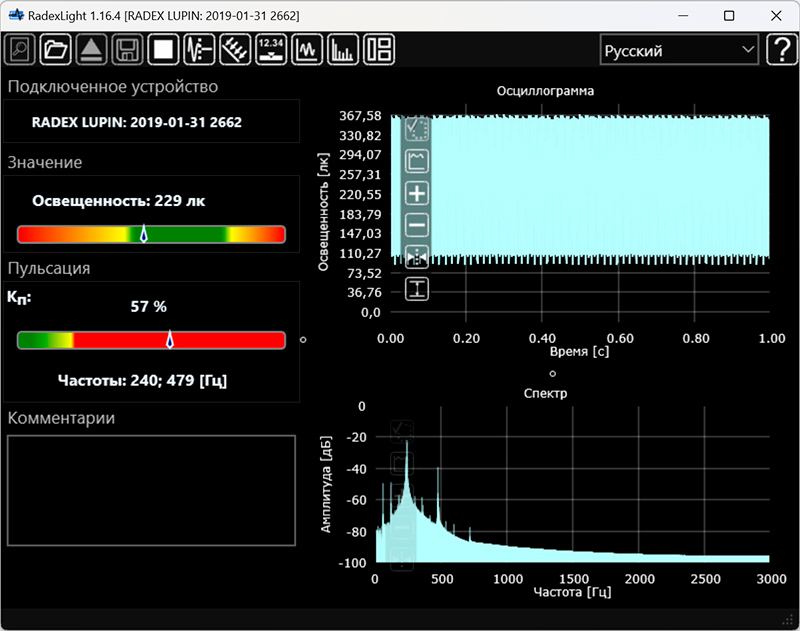This screenshot has height=631, width=800.
Task: Click inside the Комментарии text box
Action: (151, 490)
